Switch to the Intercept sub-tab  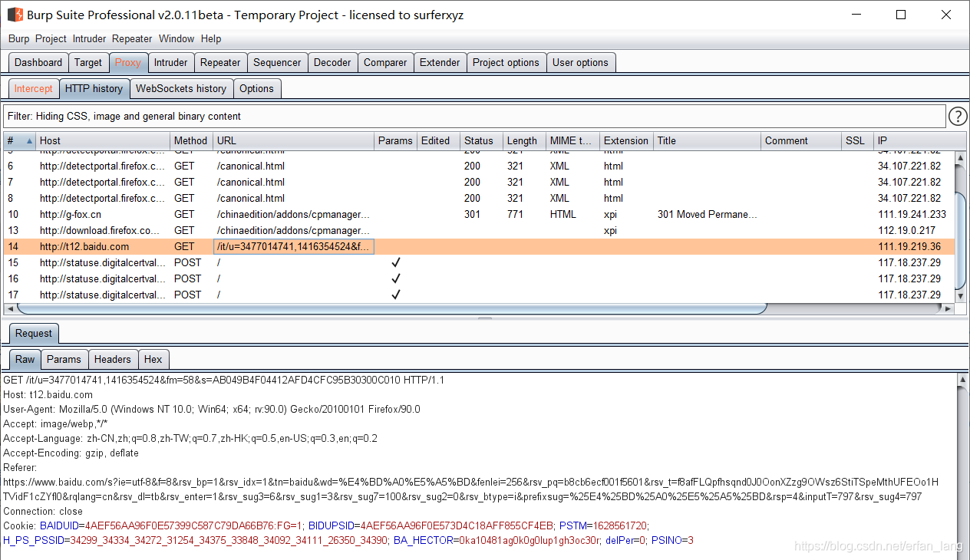(34, 89)
